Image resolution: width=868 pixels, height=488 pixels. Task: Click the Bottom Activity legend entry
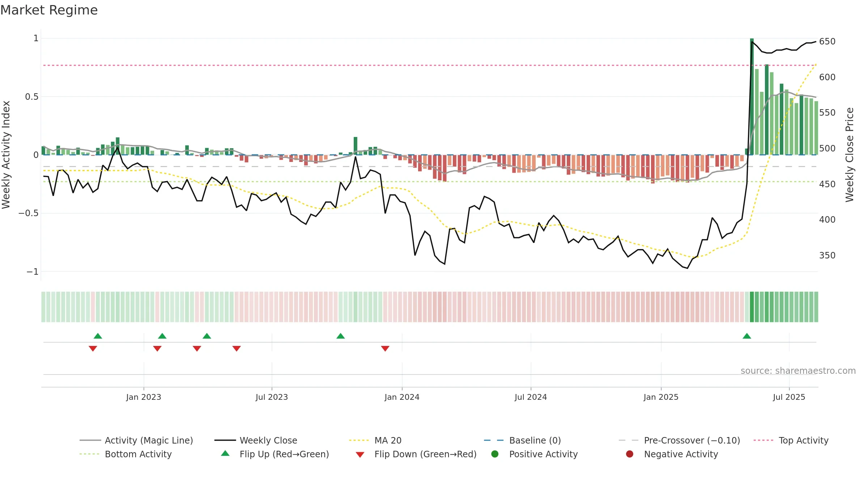click(125, 454)
